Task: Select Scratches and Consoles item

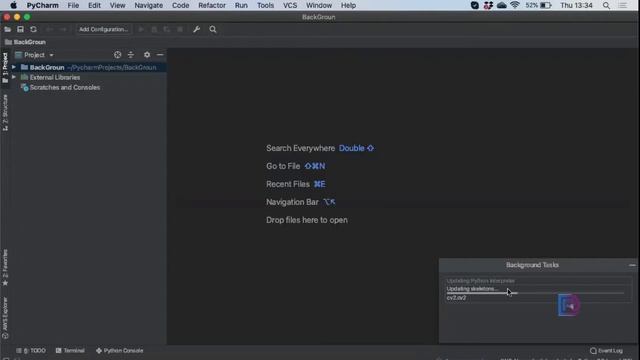Action: coord(64,87)
